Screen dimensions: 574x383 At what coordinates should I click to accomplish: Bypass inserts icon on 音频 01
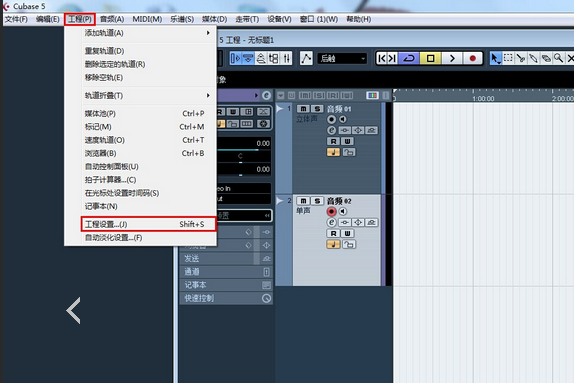[344, 130]
